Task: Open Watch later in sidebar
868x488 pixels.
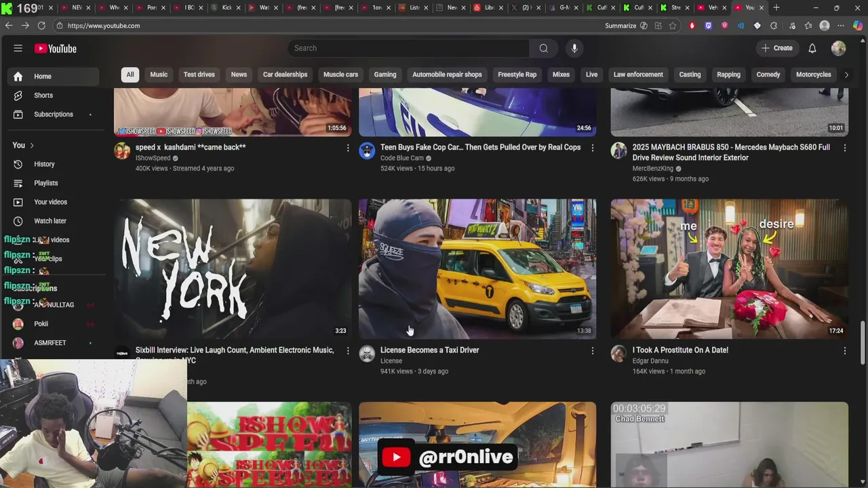Action: [x=53, y=221]
